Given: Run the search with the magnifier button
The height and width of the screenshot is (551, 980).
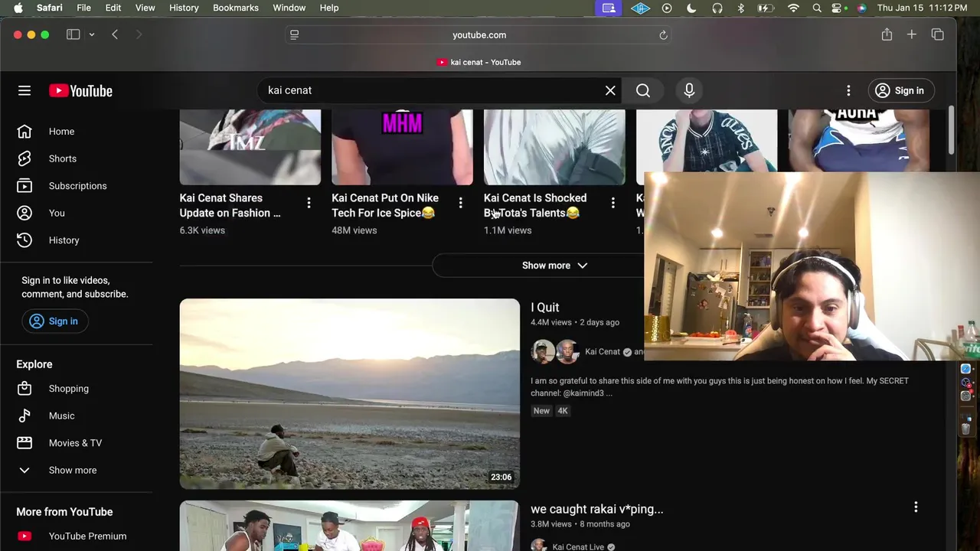Looking at the screenshot, I should coord(643,90).
